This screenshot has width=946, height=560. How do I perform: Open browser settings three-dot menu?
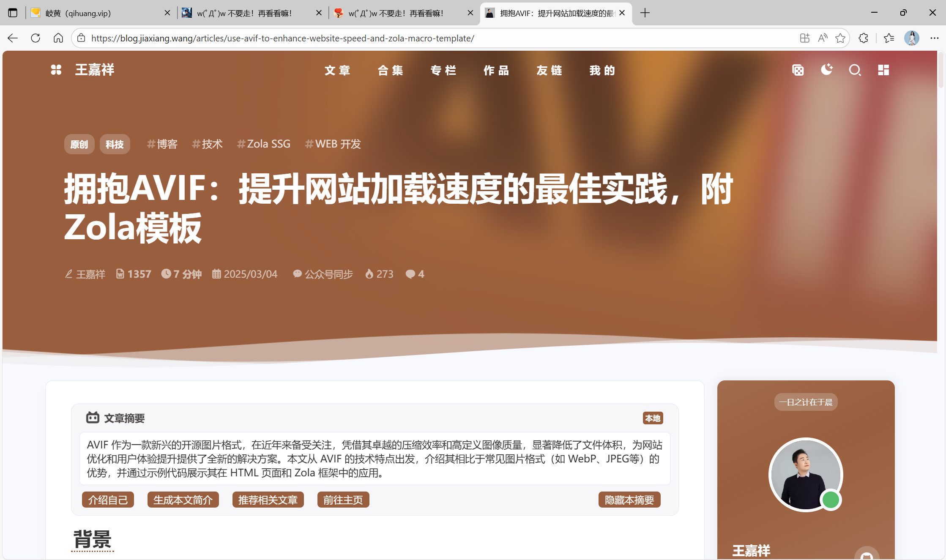click(934, 38)
